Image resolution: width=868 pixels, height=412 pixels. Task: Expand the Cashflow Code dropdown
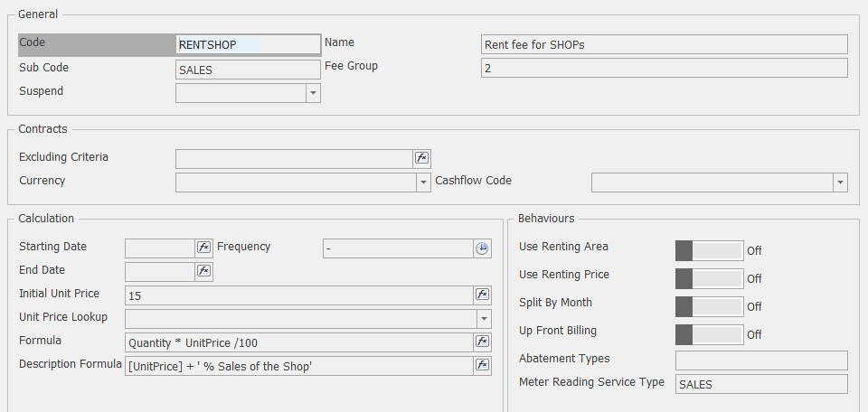(840, 183)
